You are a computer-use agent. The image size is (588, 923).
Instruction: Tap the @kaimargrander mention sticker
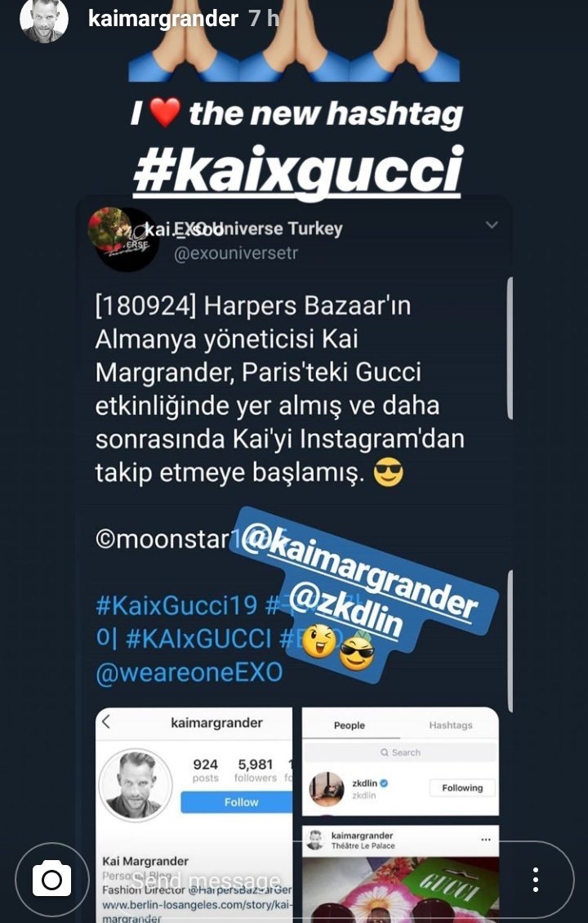(x=359, y=569)
